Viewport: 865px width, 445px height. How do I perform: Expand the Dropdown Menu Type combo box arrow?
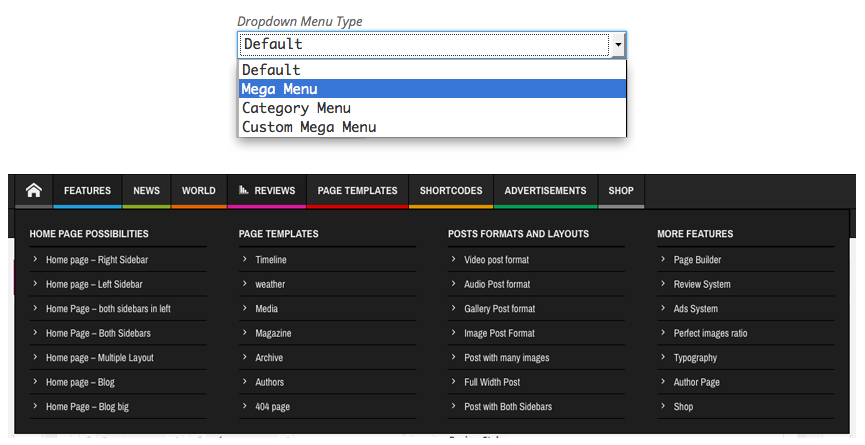(x=618, y=45)
